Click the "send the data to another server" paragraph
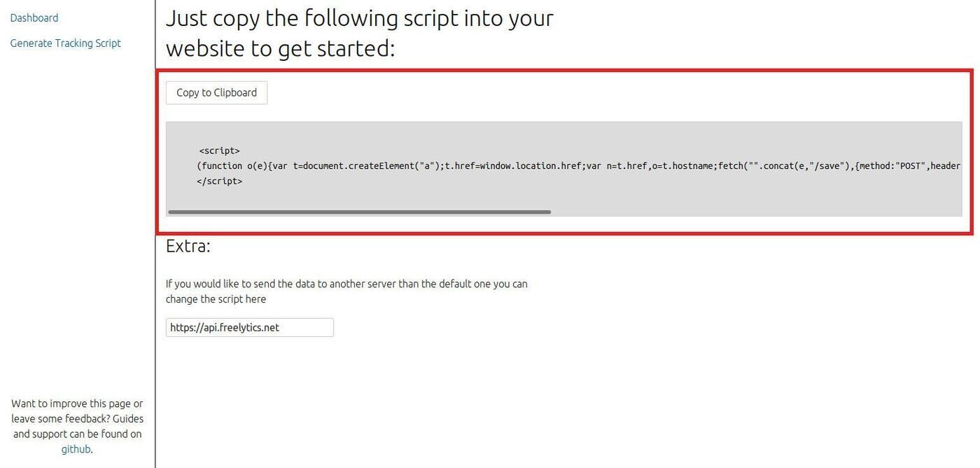 346,284
